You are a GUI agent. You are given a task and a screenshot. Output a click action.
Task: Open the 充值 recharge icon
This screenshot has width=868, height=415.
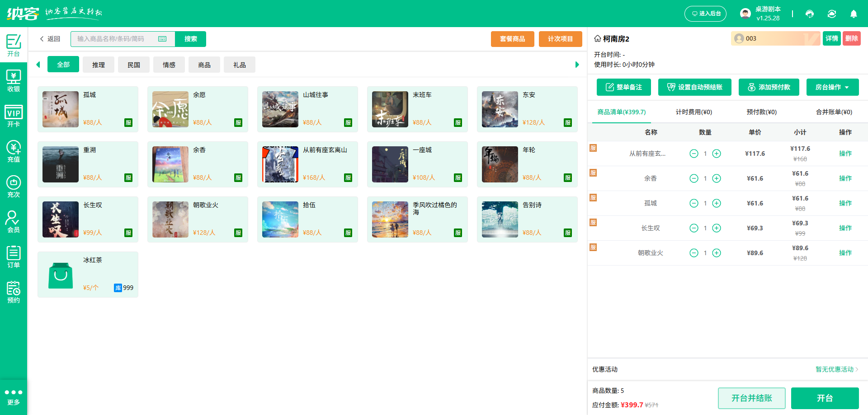click(x=14, y=151)
